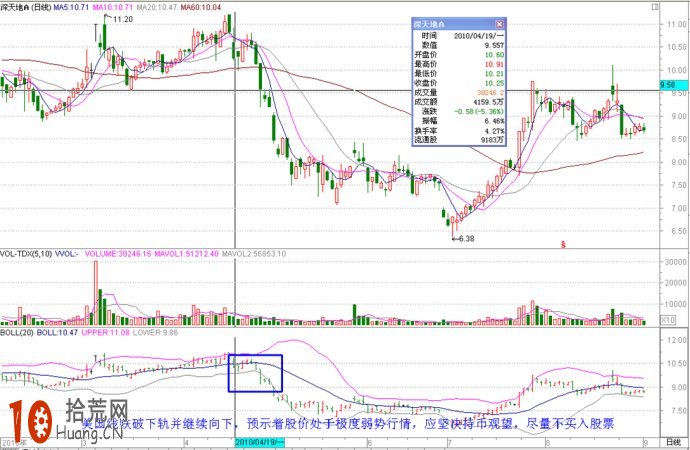690x450 pixels.
Task: Click the 6.38 low price annotation
Action: 466,238
